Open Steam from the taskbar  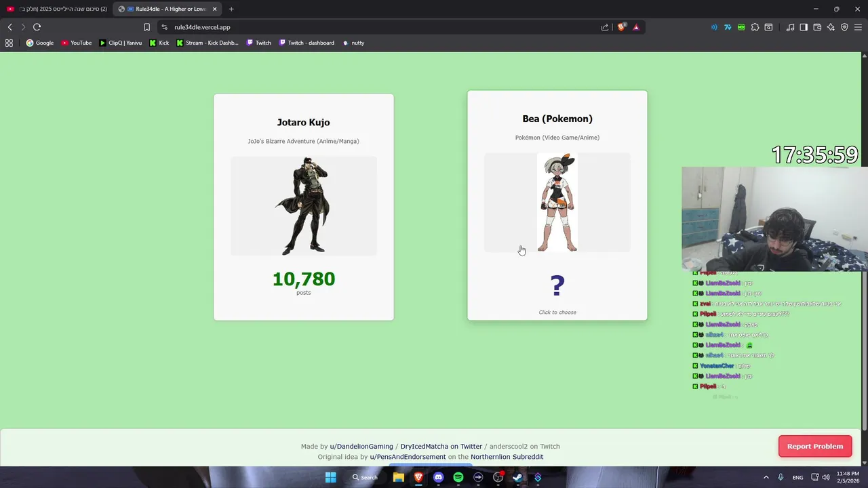pyautogui.click(x=518, y=477)
